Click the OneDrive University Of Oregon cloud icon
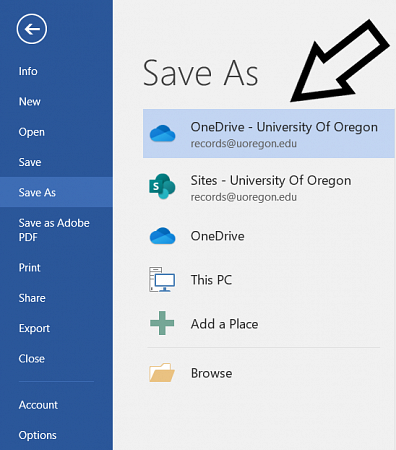This screenshot has height=450, width=396. pos(162,133)
